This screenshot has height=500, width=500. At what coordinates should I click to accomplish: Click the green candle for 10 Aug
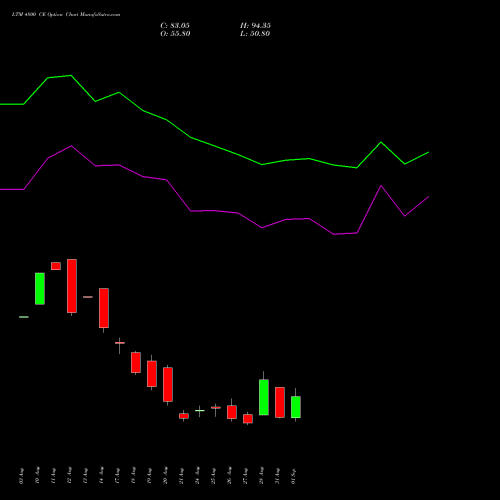click(40, 289)
